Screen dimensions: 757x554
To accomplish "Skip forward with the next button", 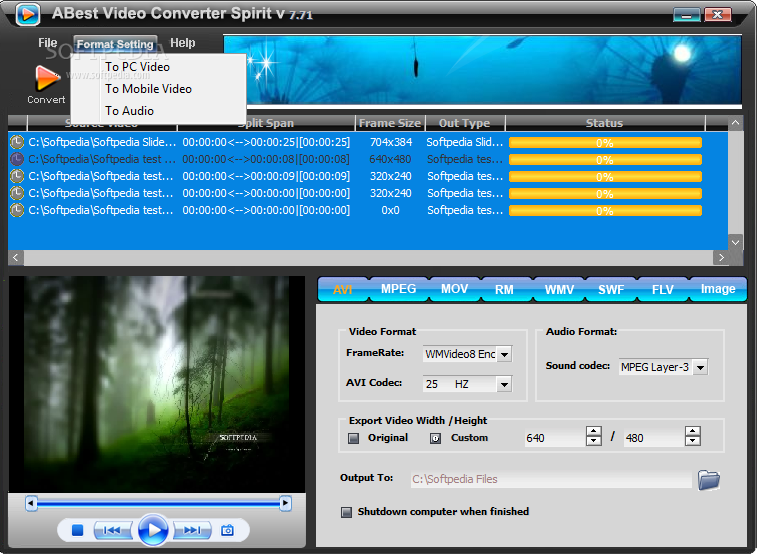I will [x=192, y=530].
